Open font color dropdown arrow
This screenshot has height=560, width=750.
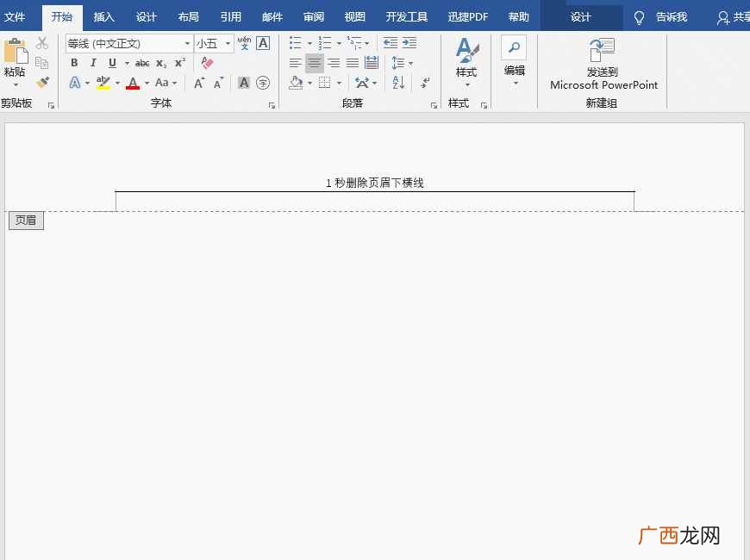pos(147,84)
